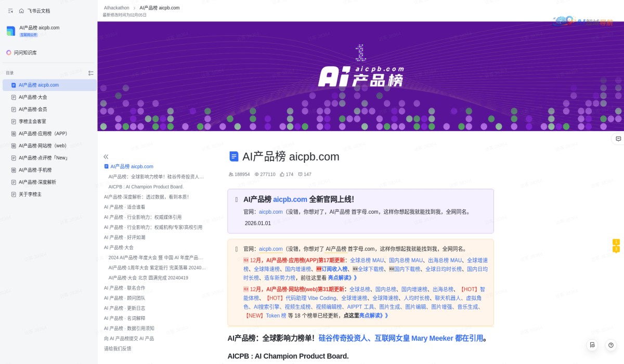This screenshot has height=364, width=624.
Task: Click the home icon next to 飞书云文档
Action: [x=21, y=10]
